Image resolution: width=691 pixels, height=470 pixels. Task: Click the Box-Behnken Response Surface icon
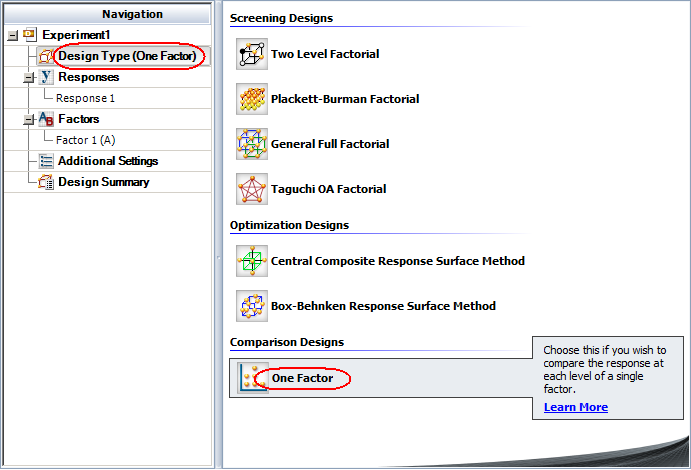click(x=252, y=306)
